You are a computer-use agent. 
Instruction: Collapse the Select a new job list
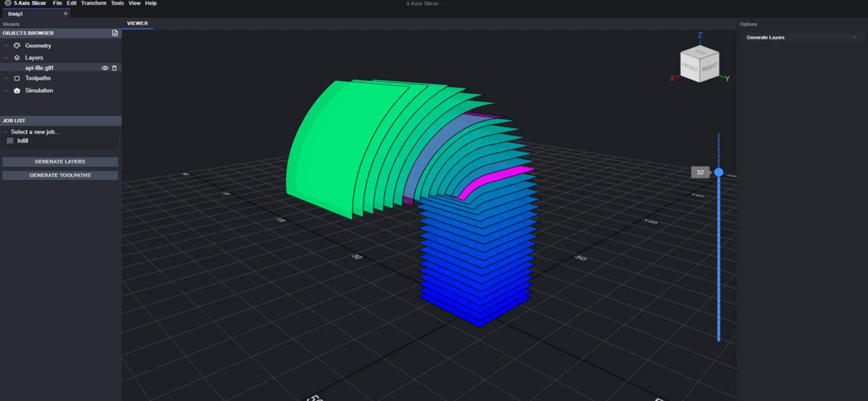(x=5, y=132)
